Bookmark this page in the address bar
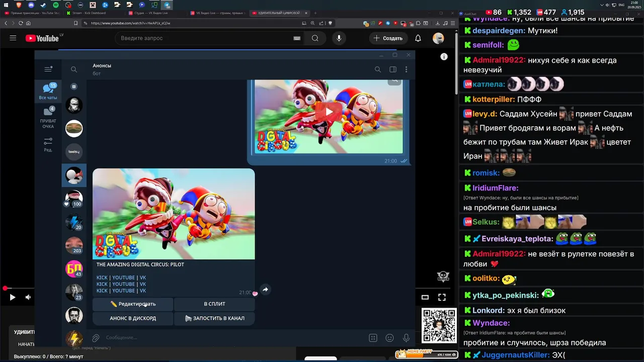The height and width of the screenshot is (362, 644). tap(76, 23)
